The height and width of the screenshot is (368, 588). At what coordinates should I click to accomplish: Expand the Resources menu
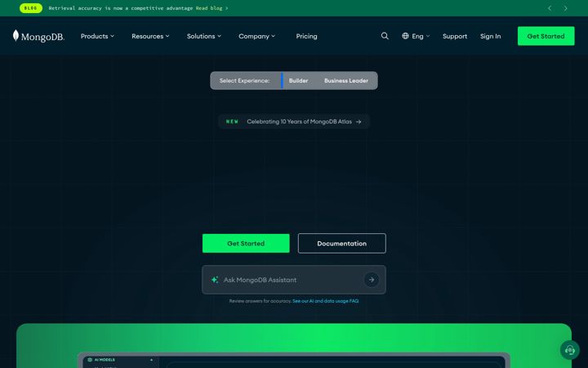click(150, 37)
